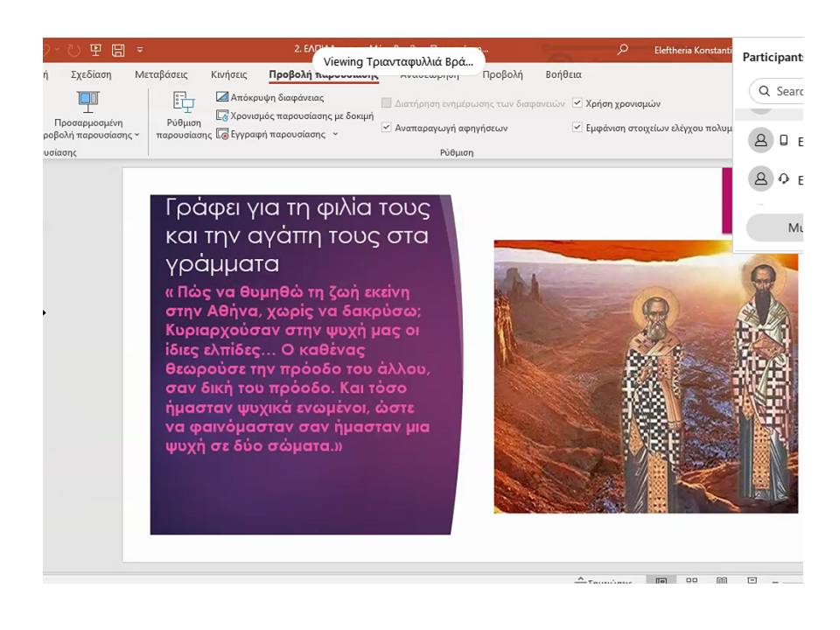The height and width of the screenshot is (630, 840).
Task: Switch to Slide Sorter view icon
Action: (x=691, y=581)
